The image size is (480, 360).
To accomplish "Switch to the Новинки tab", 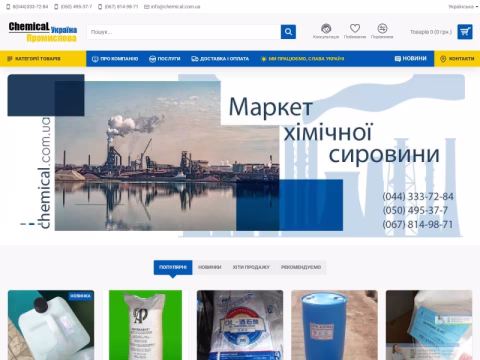I will [x=210, y=267].
